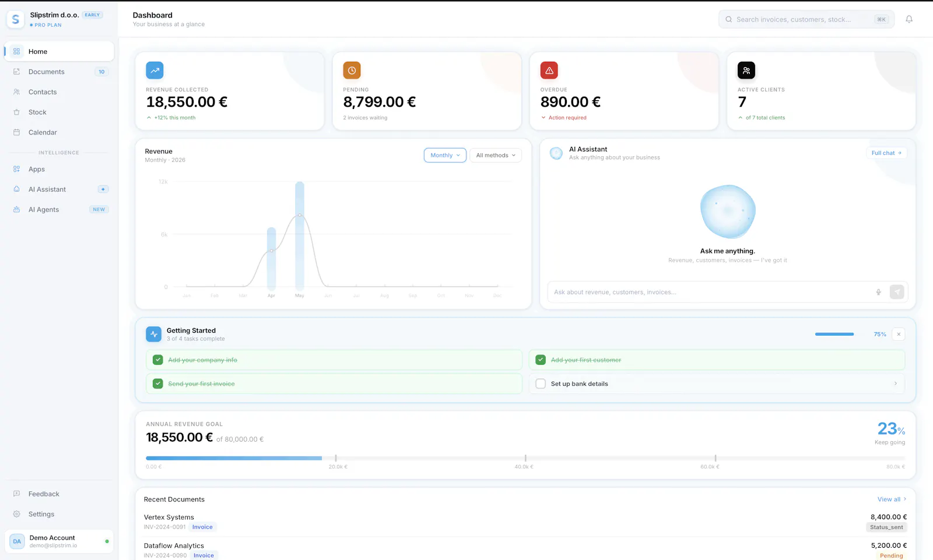933x560 pixels.
Task: Click the search magnifier icon
Action: coord(728,19)
